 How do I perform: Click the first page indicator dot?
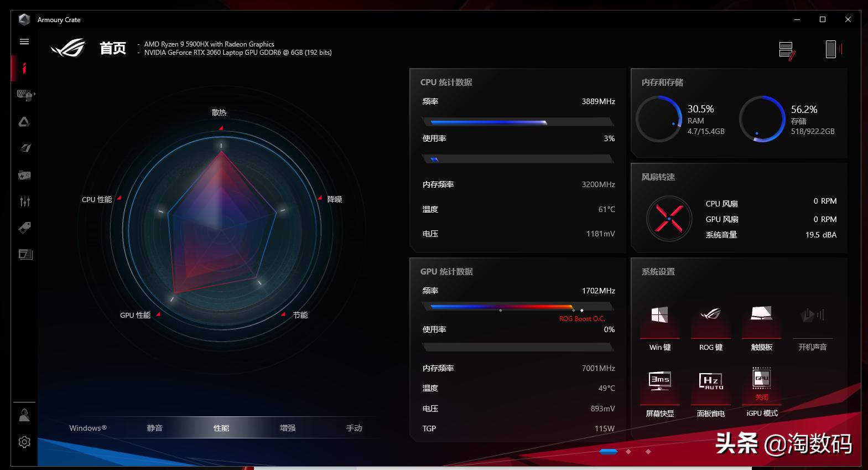pyautogui.click(x=608, y=452)
